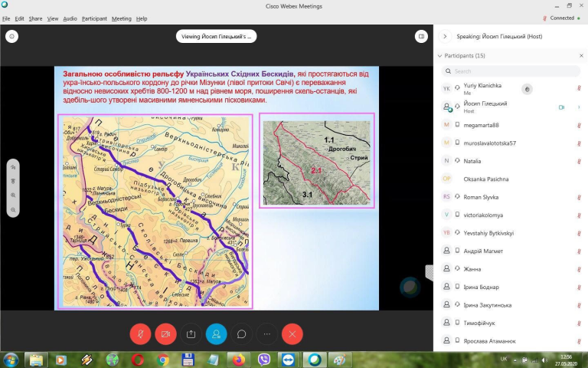Click the Viewing Йосип Гілецький's button

pos(216,37)
